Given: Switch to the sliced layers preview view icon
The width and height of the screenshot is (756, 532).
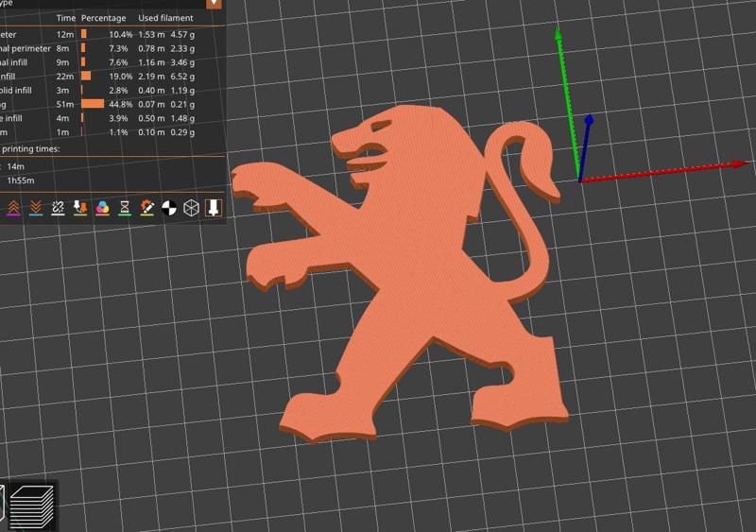Looking at the screenshot, I should click(32, 506).
